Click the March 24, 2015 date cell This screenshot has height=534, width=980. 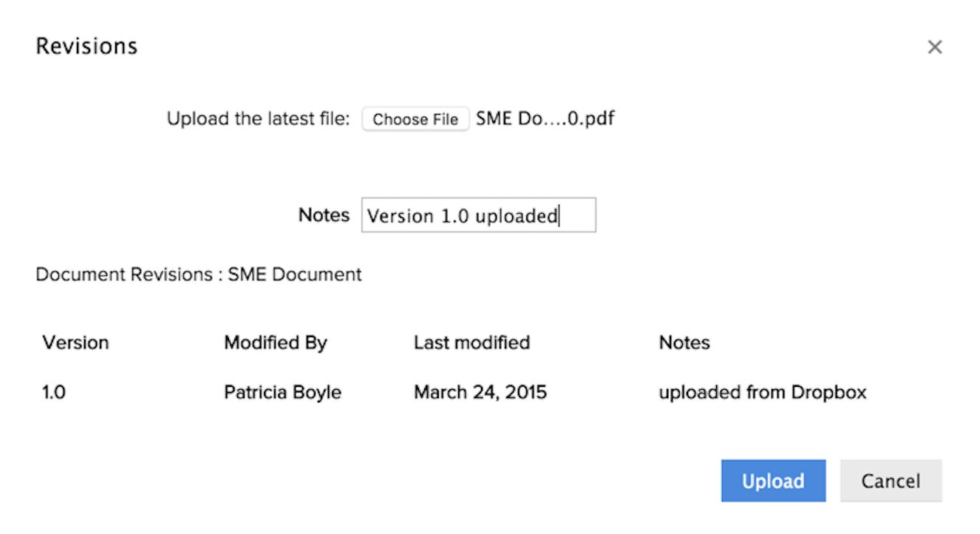[480, 392]
